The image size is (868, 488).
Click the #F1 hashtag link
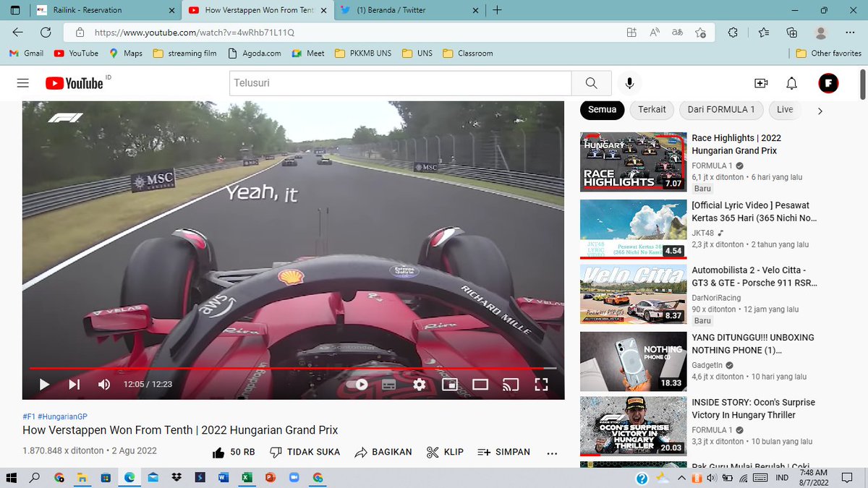point(29,416)
